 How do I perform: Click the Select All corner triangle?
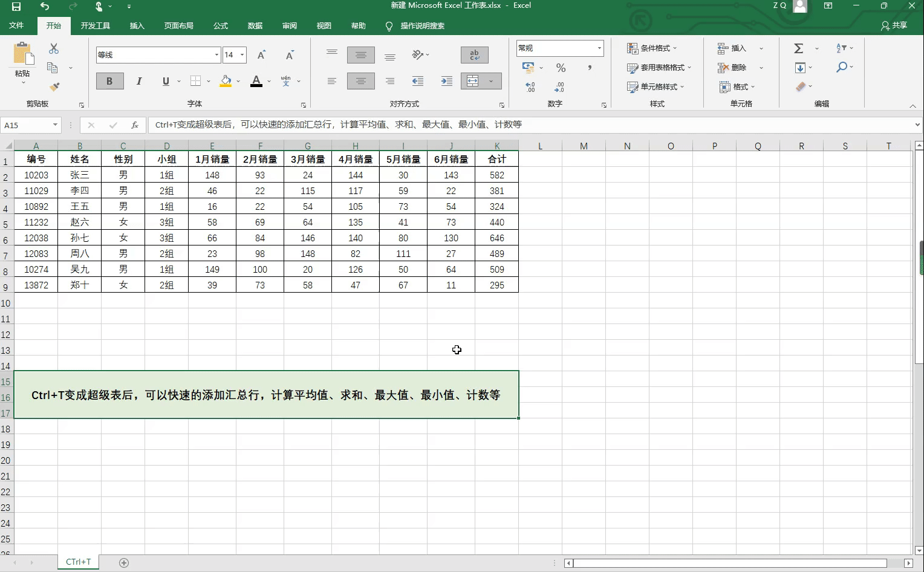(x=9, y=146)
